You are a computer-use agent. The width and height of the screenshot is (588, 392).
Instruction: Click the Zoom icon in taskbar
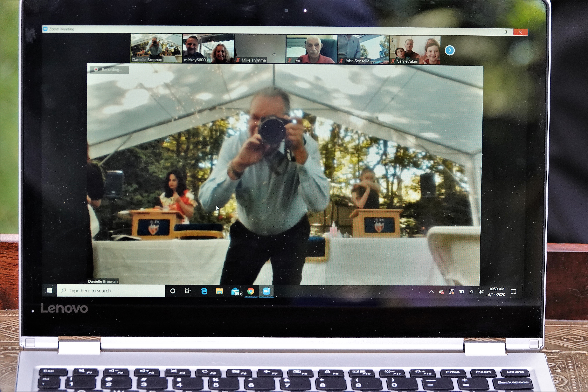pos(266,291)
